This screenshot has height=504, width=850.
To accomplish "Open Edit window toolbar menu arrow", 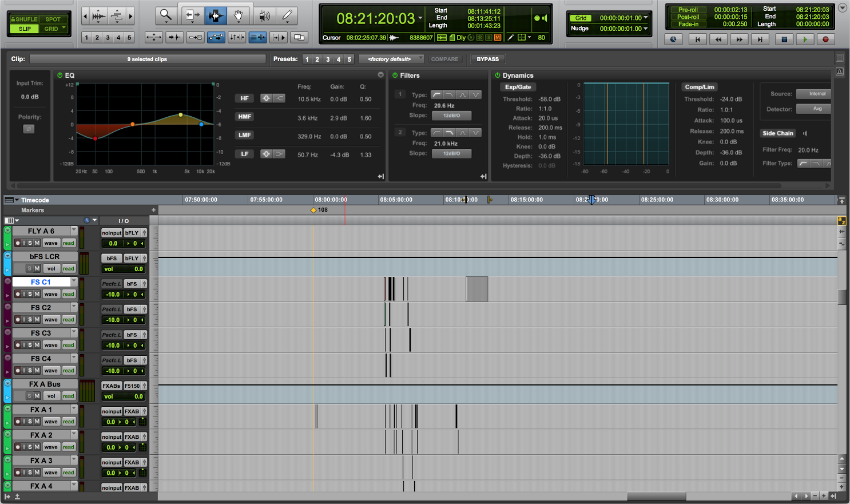I will coord(843,8).
